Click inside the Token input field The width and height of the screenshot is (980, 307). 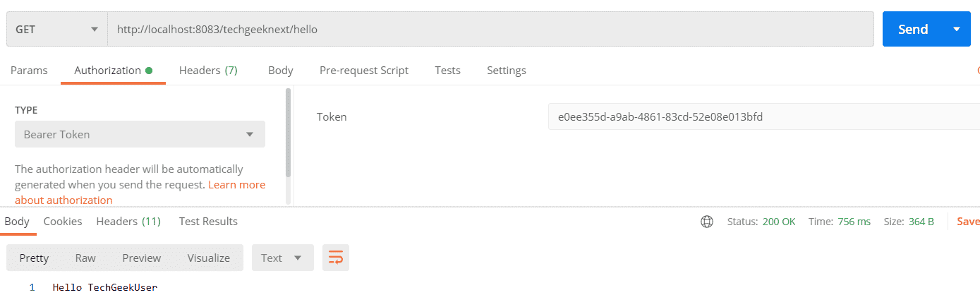point(764,117)
